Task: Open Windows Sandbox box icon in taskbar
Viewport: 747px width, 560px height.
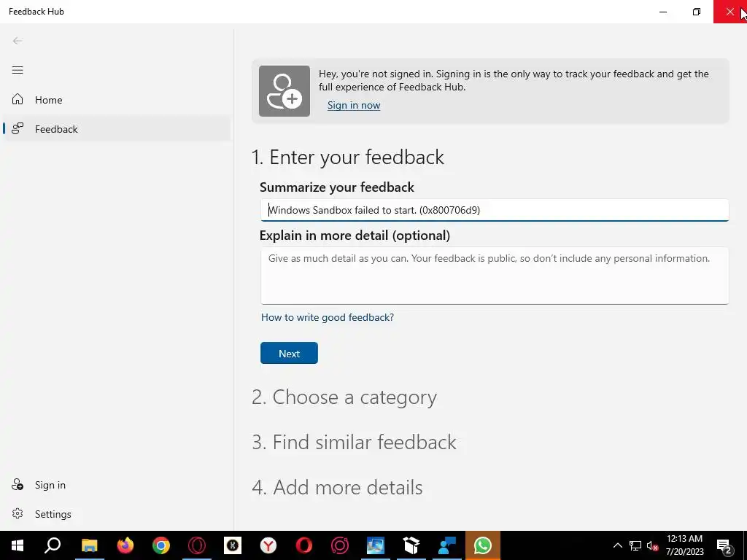Action: point(411,545)
